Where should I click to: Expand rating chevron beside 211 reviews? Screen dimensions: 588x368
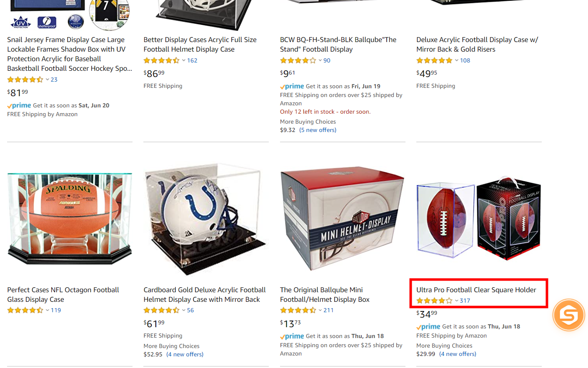pos(320,310)
